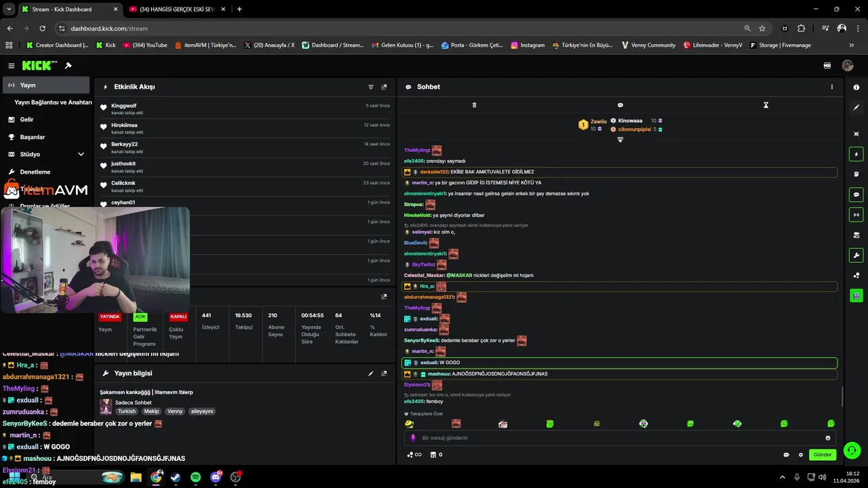Toggle the broadcast signal panel button in sidebar

pyautogui.click(x=856, y=215)
